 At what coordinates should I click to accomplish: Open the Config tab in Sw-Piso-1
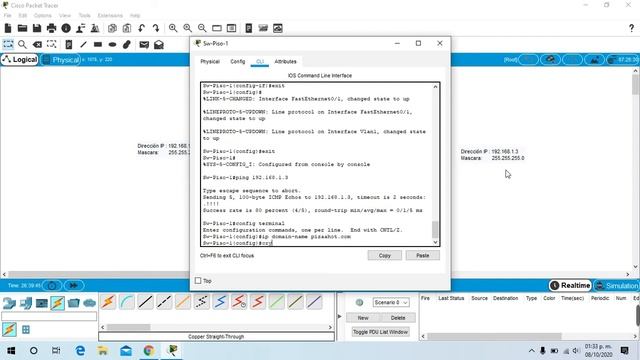[238, 62]
